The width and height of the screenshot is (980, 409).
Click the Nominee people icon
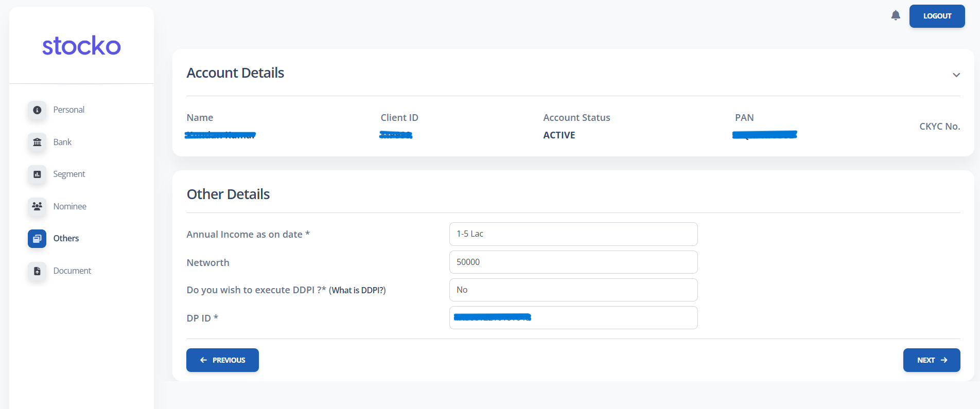[x=37, y=206]
